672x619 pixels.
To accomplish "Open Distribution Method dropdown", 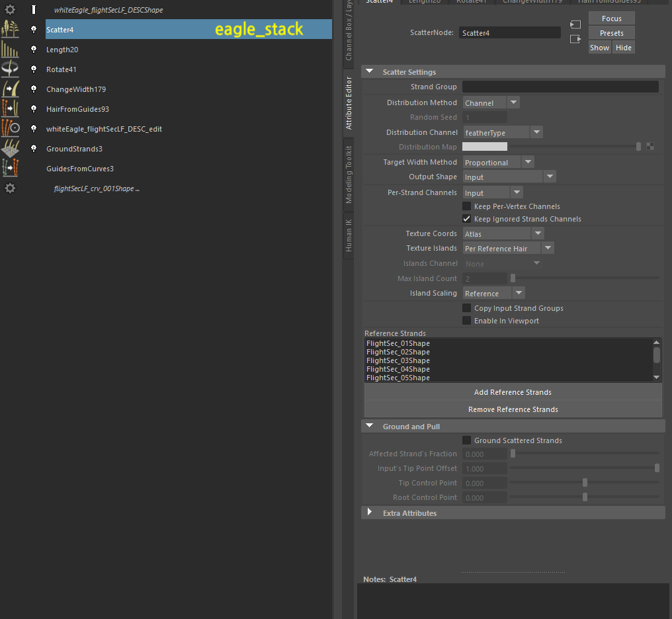I will [x=491, y=103].
